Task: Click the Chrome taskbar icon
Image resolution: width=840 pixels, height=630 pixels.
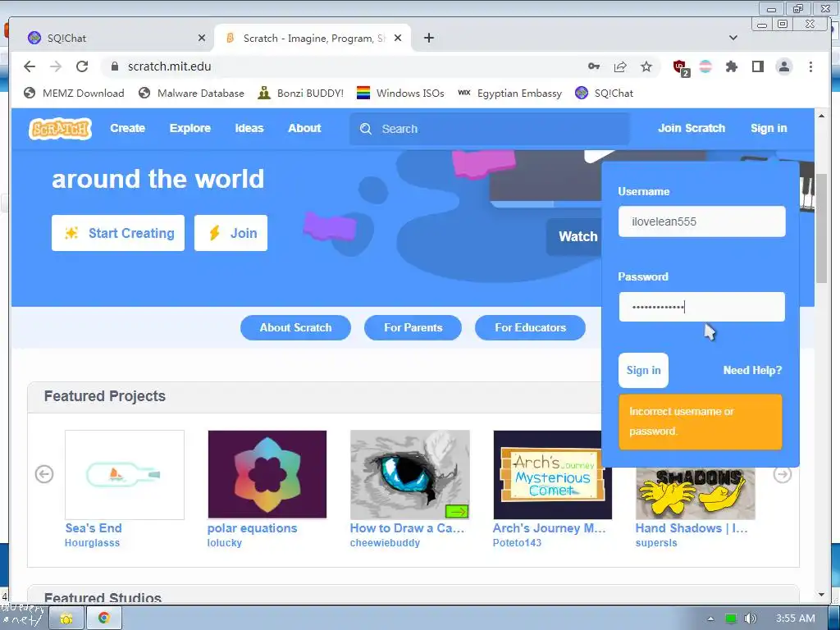Action: (x=104, y=619)
